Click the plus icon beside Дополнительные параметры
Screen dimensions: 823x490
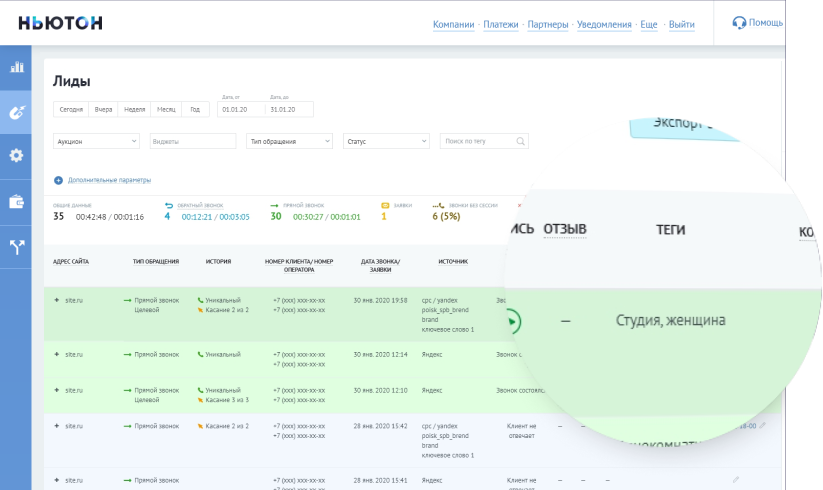[x=58, y=180]
